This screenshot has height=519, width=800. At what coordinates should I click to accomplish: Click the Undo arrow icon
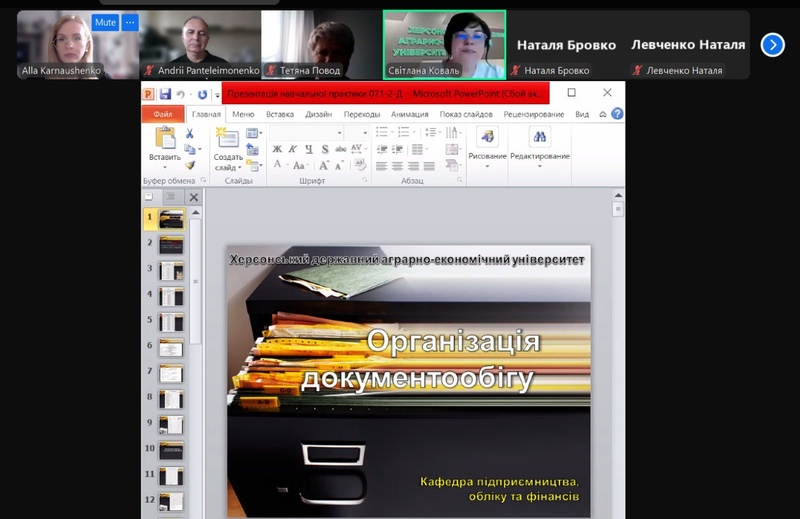180,94
